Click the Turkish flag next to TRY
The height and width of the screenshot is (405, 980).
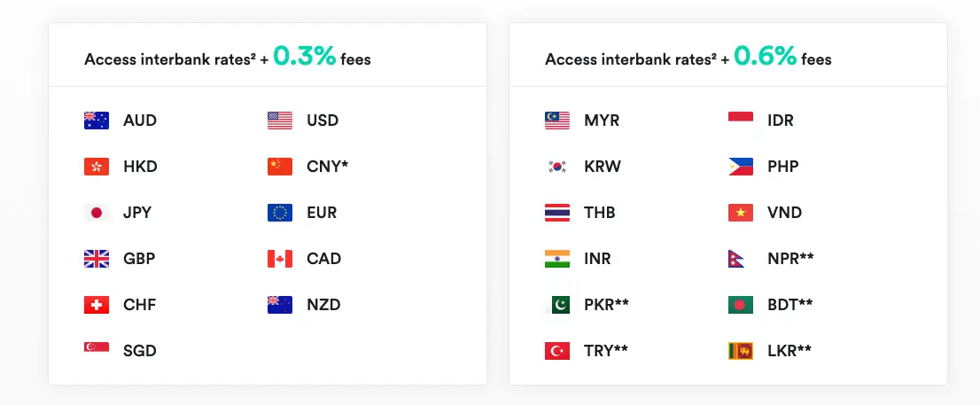click(x=556, y=351)
